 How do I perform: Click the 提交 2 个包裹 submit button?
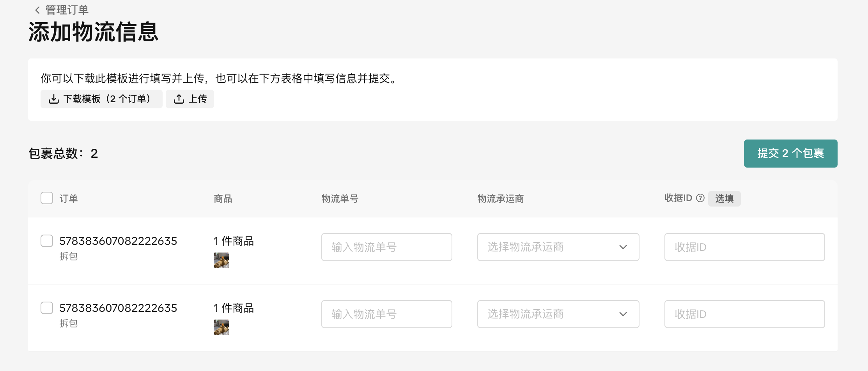pyautogui.click(x=790, y=154)
